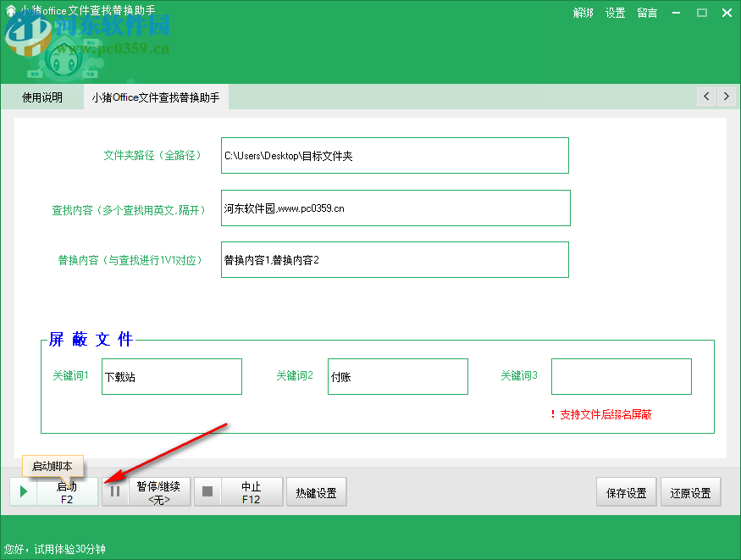Select the replace content text box
This screenshot has height=560, width=741.
point(394,259)
